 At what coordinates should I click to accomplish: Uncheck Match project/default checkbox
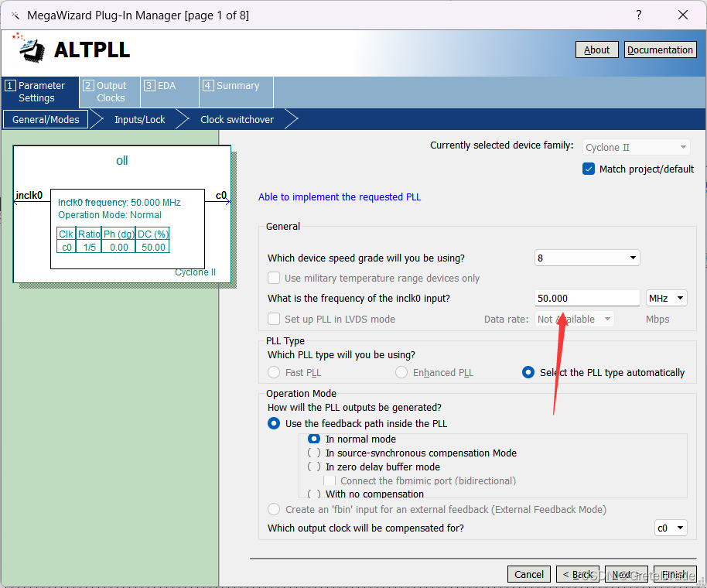(589, 169)
